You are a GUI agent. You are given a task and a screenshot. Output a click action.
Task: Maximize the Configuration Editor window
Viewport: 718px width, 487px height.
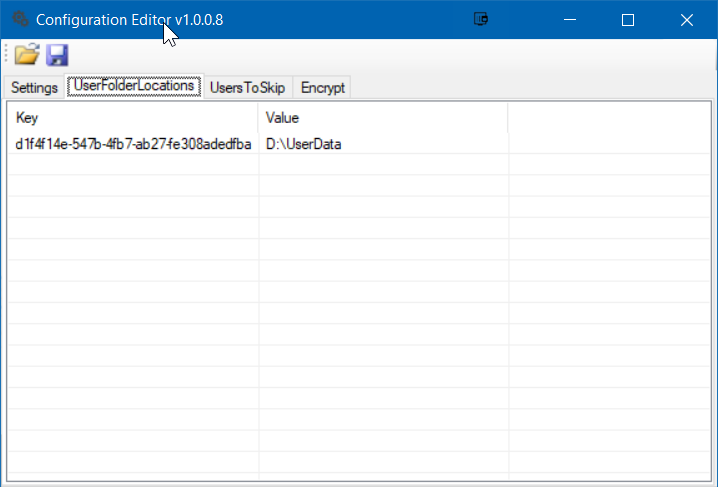click(628, 20)
